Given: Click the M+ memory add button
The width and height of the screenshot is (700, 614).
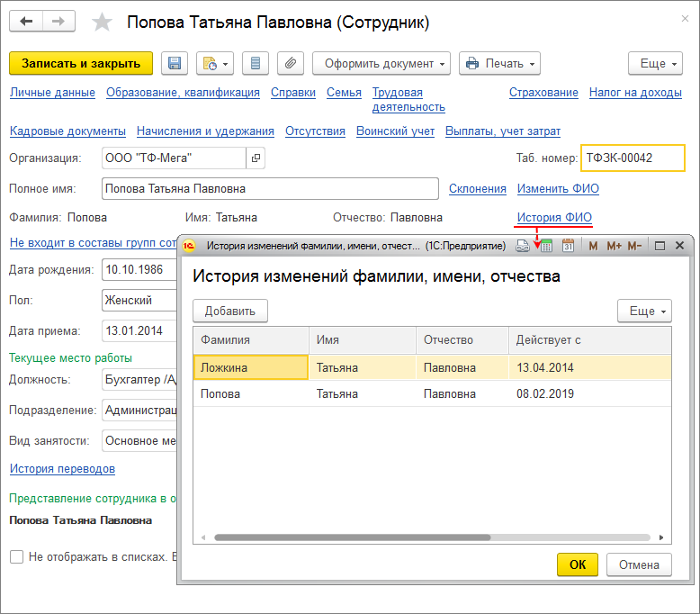Looking at the screenshot, I should (x=615, y=245).
